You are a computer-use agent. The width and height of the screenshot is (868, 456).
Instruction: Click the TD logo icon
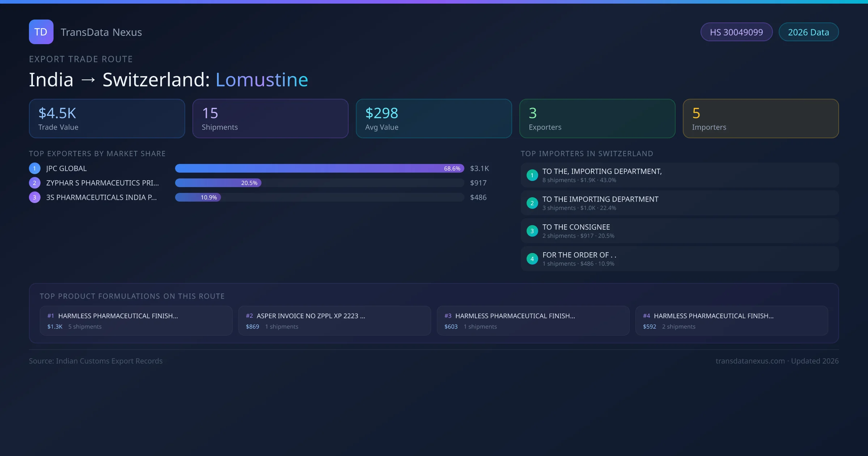41,32
